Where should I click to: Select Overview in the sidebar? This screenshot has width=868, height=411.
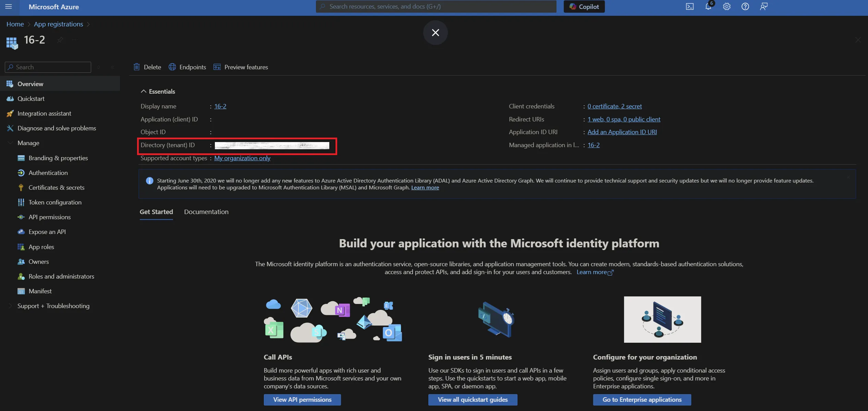[x=60, y=84]
